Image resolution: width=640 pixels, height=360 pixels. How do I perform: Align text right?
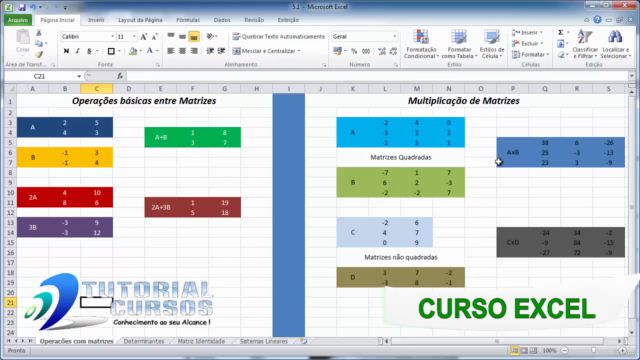click(194, 51)
